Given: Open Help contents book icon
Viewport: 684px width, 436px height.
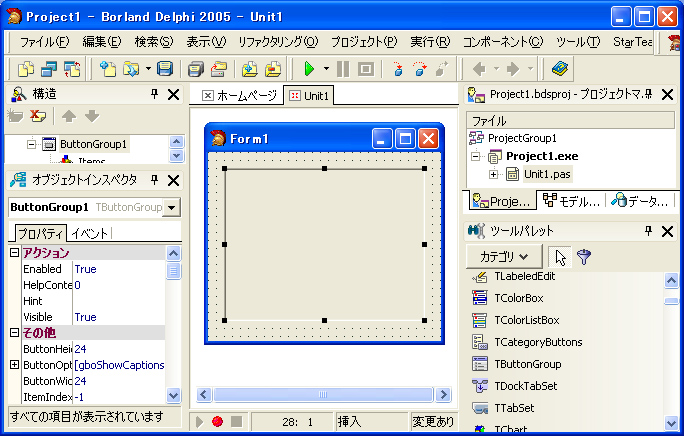Looking at the screenshot, I should click(560, 69).
